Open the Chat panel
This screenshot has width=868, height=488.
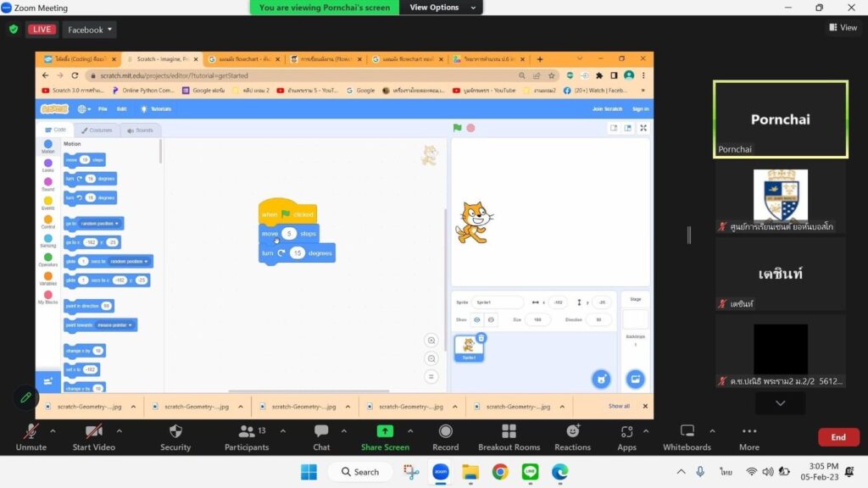point(321,437)
